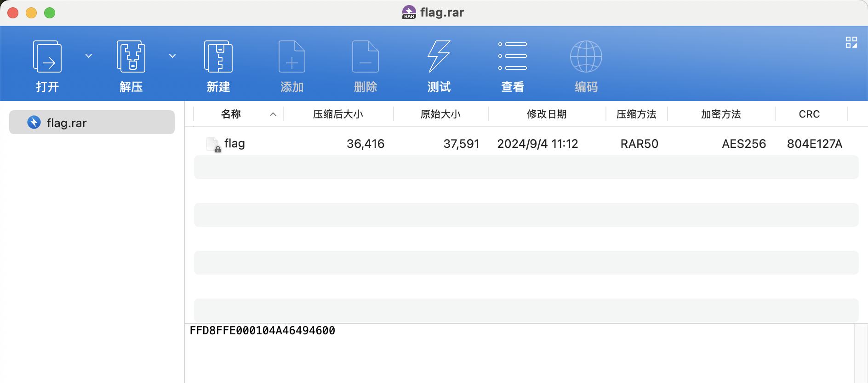Sort by the 压缩方法 column header

point(637,114)
